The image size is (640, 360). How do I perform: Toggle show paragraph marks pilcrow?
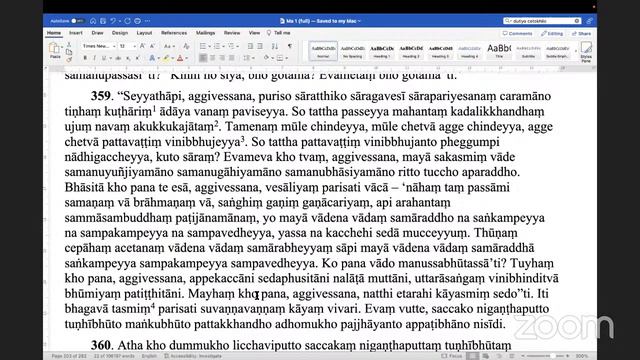[290, 47]
